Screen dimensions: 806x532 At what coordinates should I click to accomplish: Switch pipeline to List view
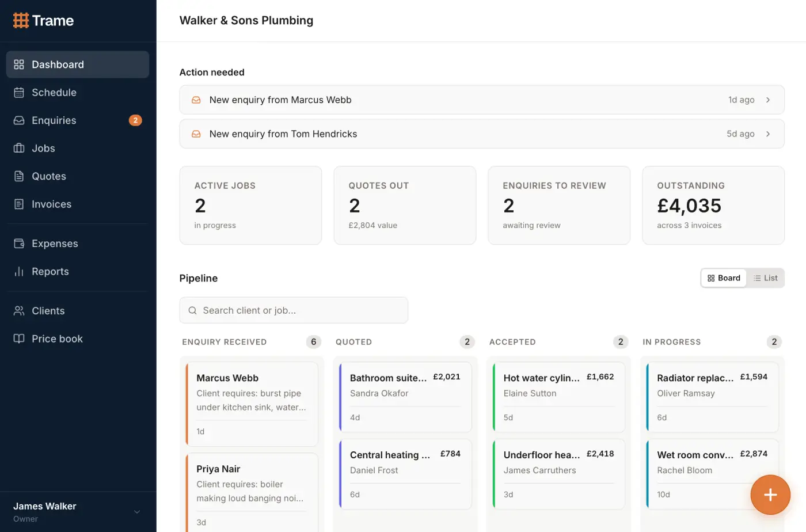point(766,278)
